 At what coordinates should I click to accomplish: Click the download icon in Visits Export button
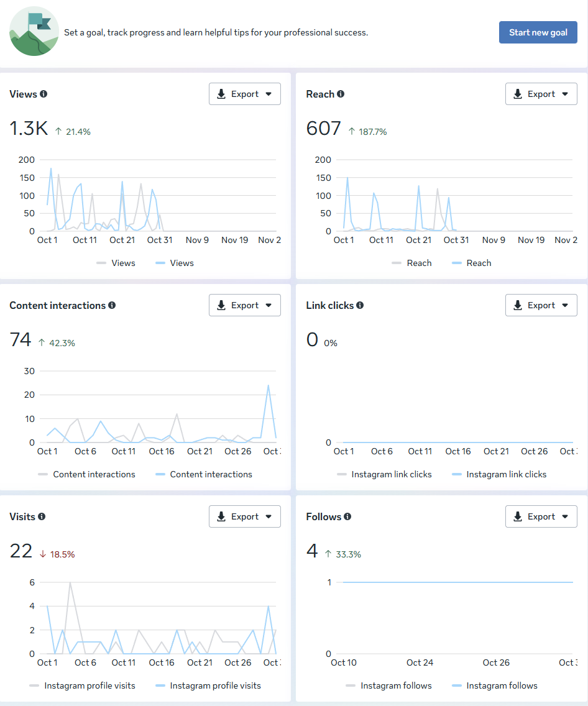pyautogui.click(x=221, y=516)
